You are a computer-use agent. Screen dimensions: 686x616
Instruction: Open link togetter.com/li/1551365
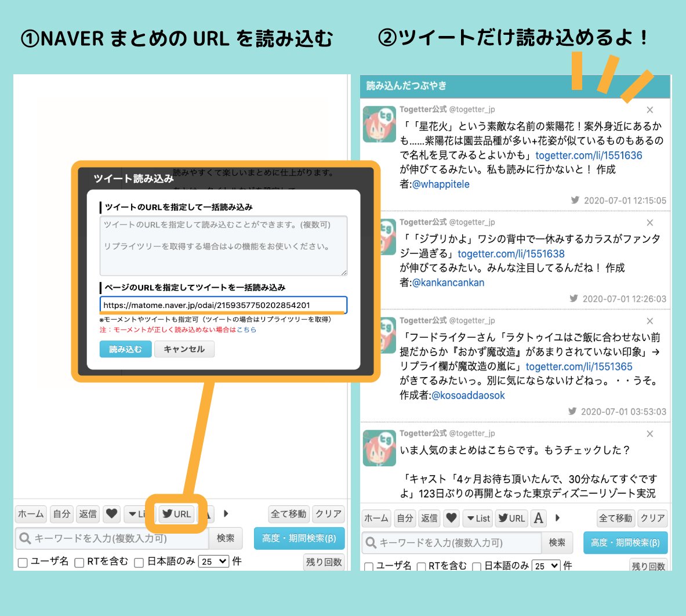click(x=579, y=367)
